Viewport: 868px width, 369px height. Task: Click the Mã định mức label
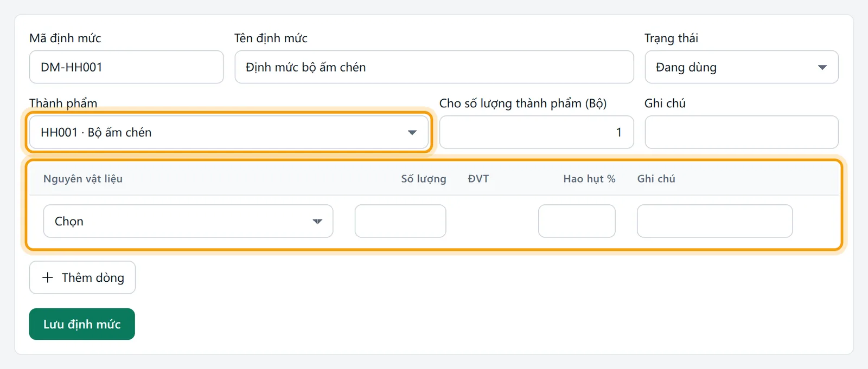pos(65,38)
